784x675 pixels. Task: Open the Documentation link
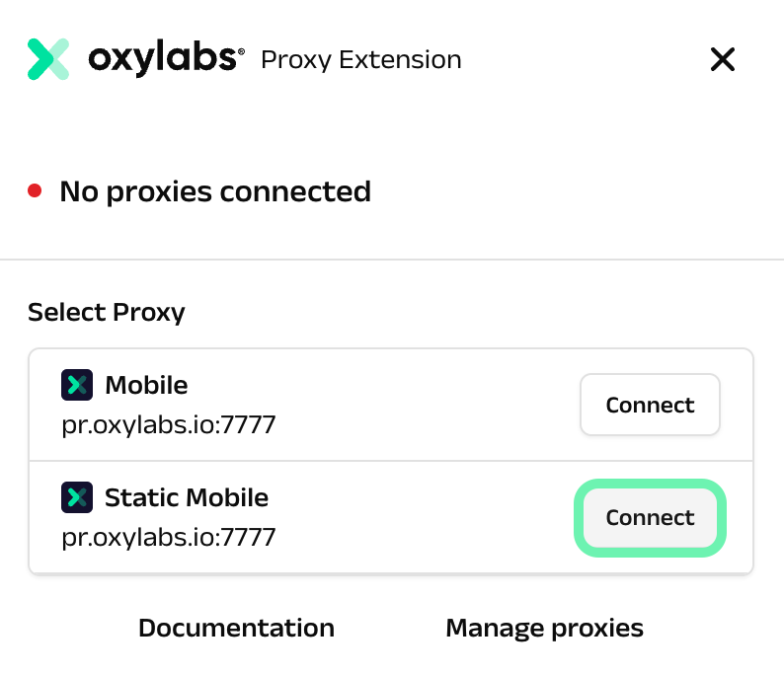pos(236,628)
